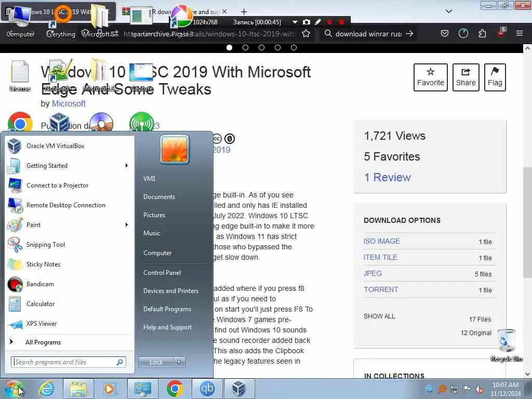This screenshot has height=399, width=532.
Task: Open Sticky Notes
Action: pos(70,264)
